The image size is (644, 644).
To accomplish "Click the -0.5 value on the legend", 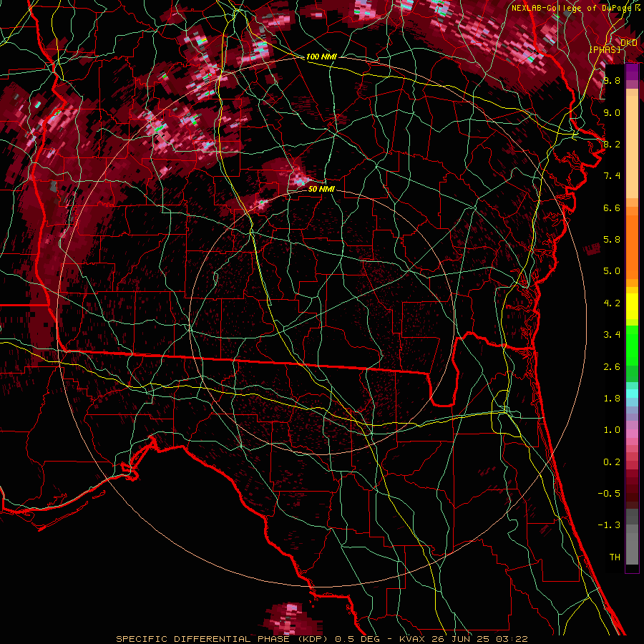I will pos(609,494).
